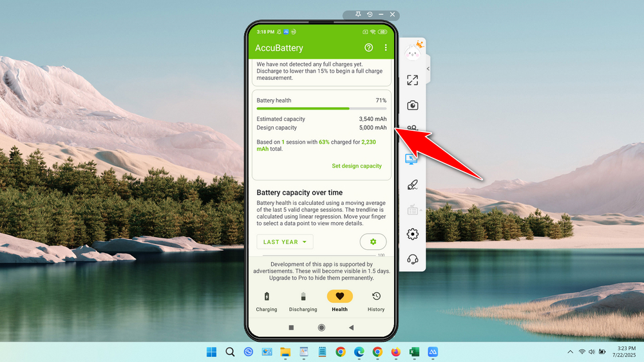Launch Microsoft Edge from taskbar
The image size is (644, 362).
click(x=359, y=352)
